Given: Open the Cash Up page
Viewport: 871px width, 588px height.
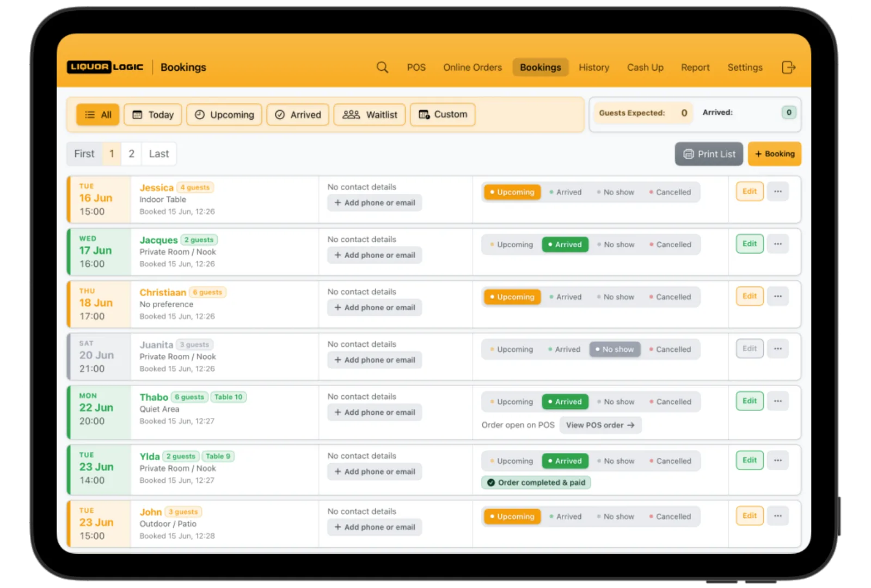Looking at the screenshot, I should [x=645, y=68].
